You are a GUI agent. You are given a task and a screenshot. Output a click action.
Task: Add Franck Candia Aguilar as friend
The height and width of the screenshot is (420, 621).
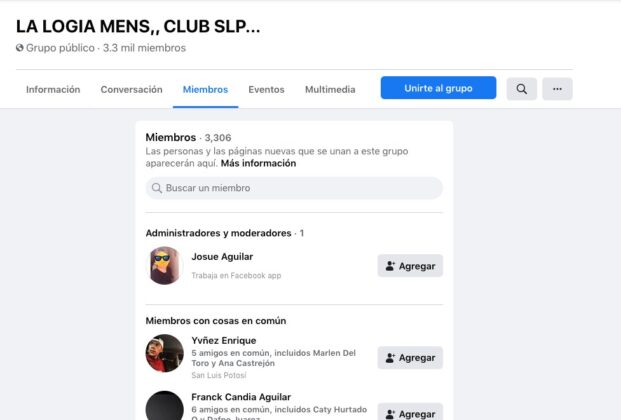(410, 412)
